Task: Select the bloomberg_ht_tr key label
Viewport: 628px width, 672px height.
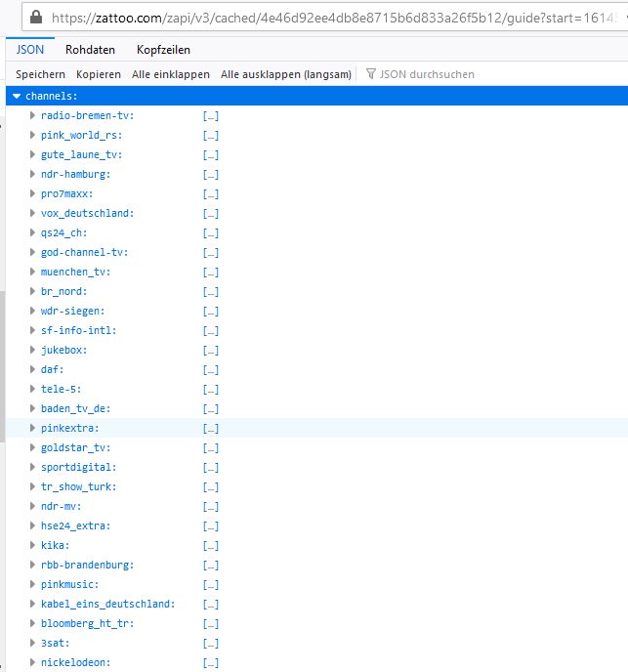Action: pos(88,623)
